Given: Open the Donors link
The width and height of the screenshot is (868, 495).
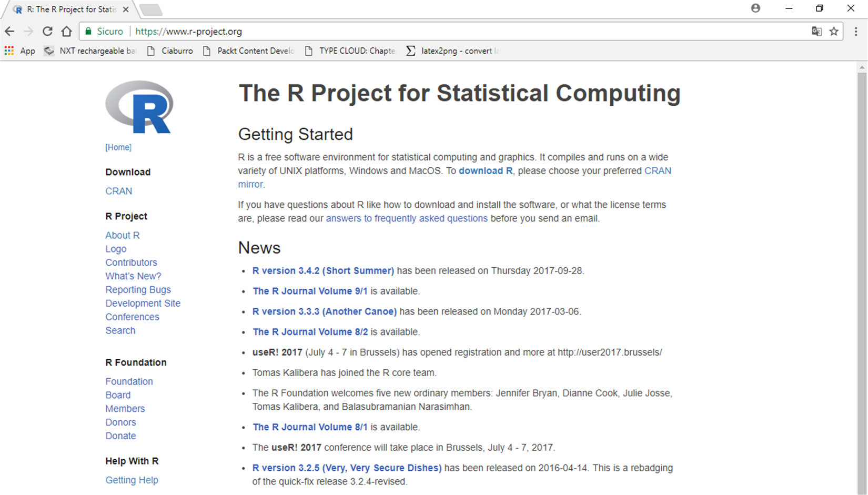Looking at the screenshot, I should coord(120,422).
